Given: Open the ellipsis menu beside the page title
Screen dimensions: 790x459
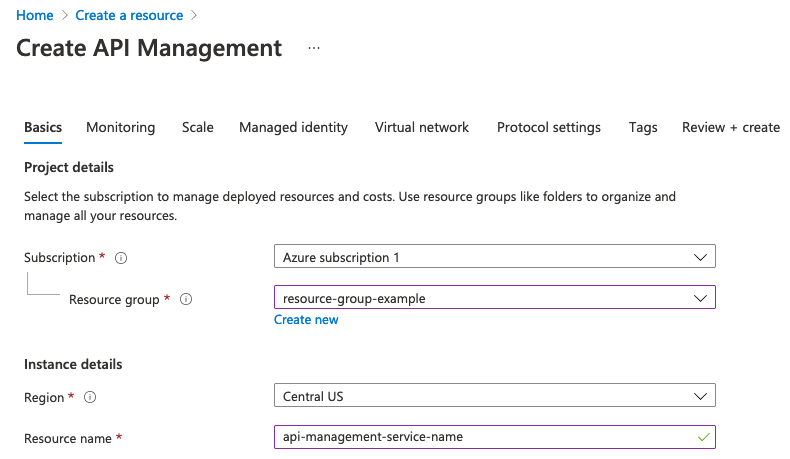Looking at the screenshot, I should point(314,48).
